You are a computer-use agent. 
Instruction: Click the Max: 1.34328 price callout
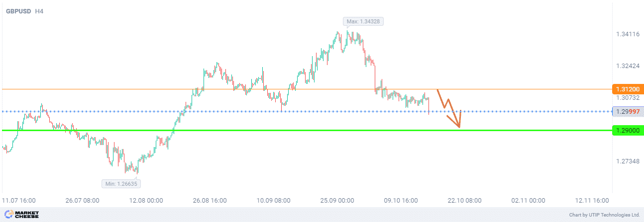pos(364,21)
